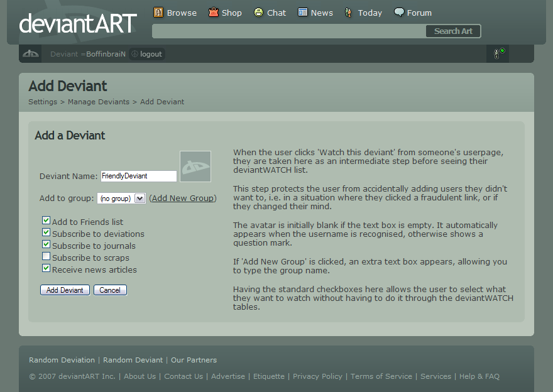Click the 'Deviant Name:' label
The height and width of the screenshot is (392, 553).
pos(68,177)
